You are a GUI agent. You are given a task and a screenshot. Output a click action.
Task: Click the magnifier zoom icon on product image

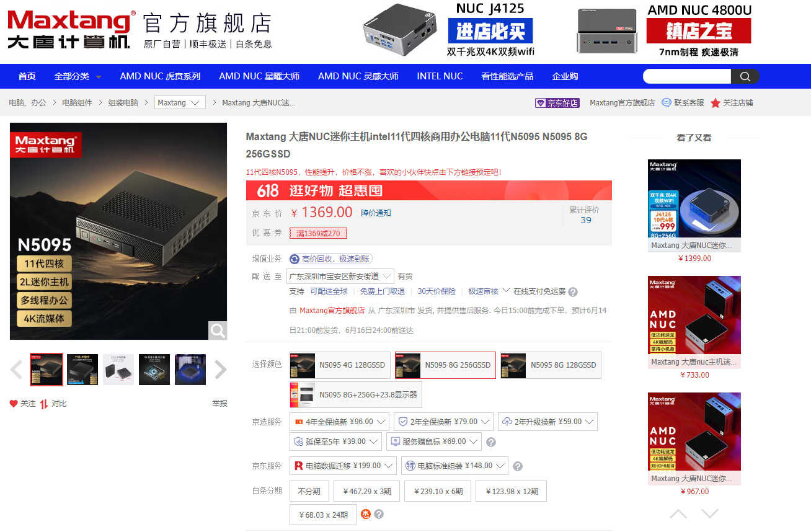coord(218,330)
